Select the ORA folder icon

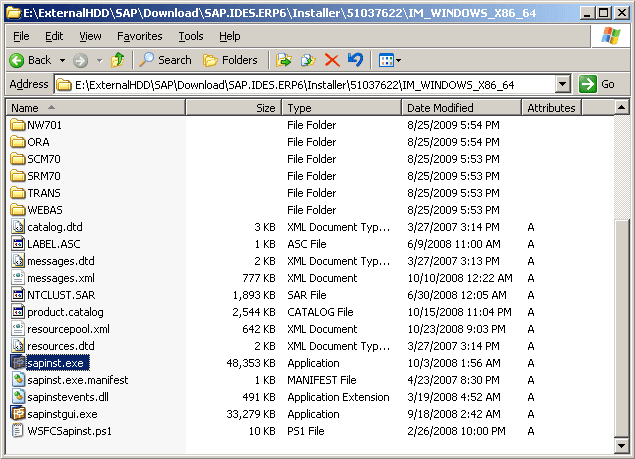coord(17,142)
